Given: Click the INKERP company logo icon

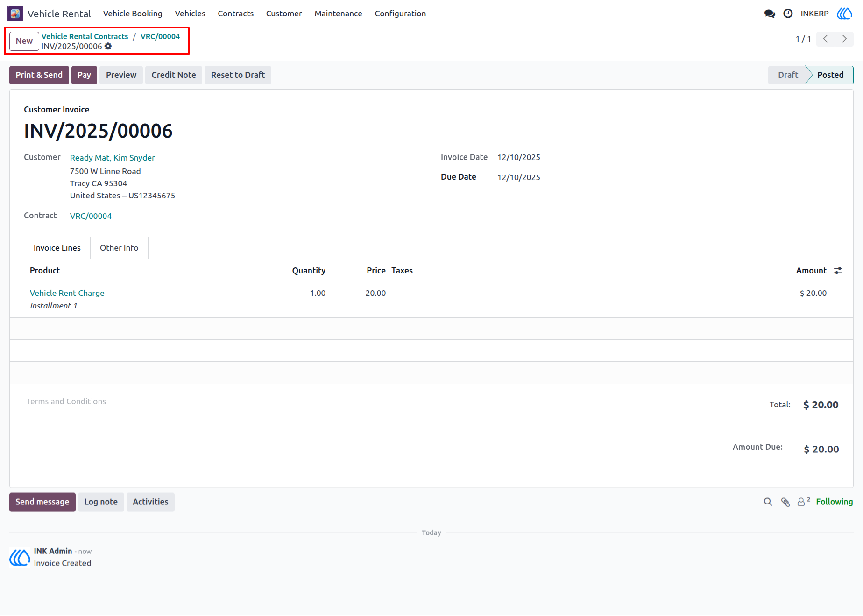Looking at the screenshot, I should pos(844,14).
